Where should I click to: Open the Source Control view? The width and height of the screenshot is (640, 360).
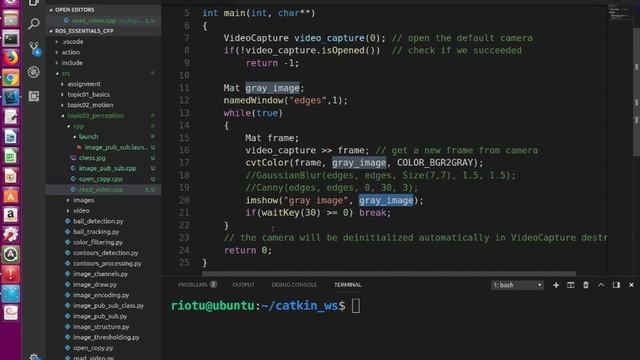(x=34, y=48)
